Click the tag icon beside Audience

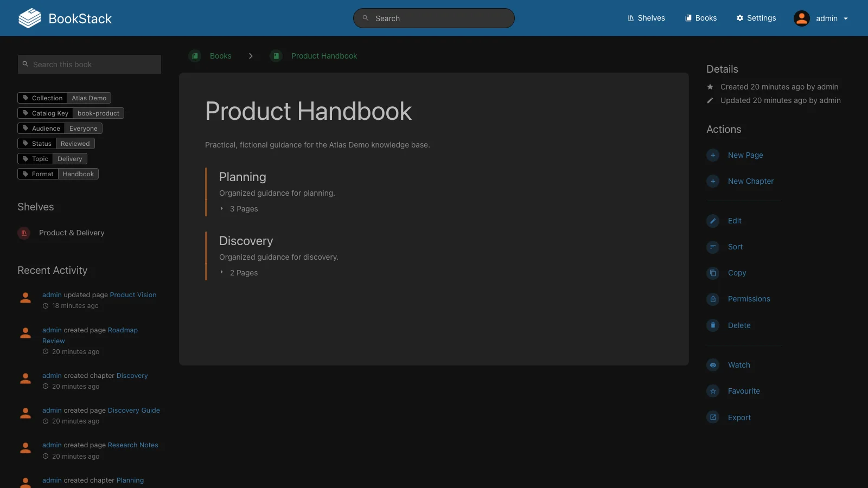click(25, 129)
